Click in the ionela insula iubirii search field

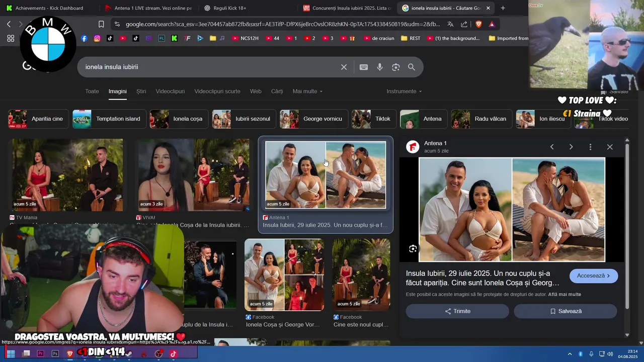click(209, 67)
